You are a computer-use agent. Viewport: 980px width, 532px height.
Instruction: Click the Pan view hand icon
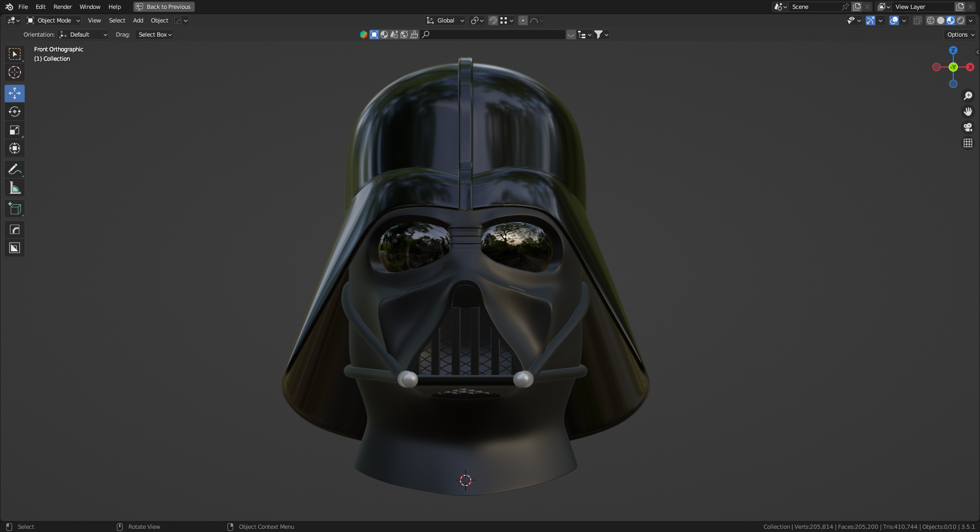968,112
